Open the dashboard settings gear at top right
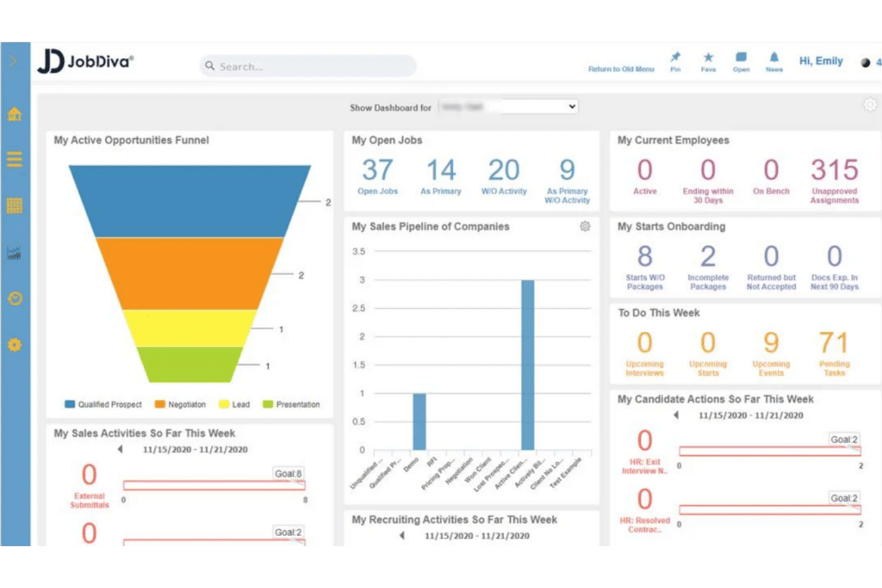 pos(870,105)
